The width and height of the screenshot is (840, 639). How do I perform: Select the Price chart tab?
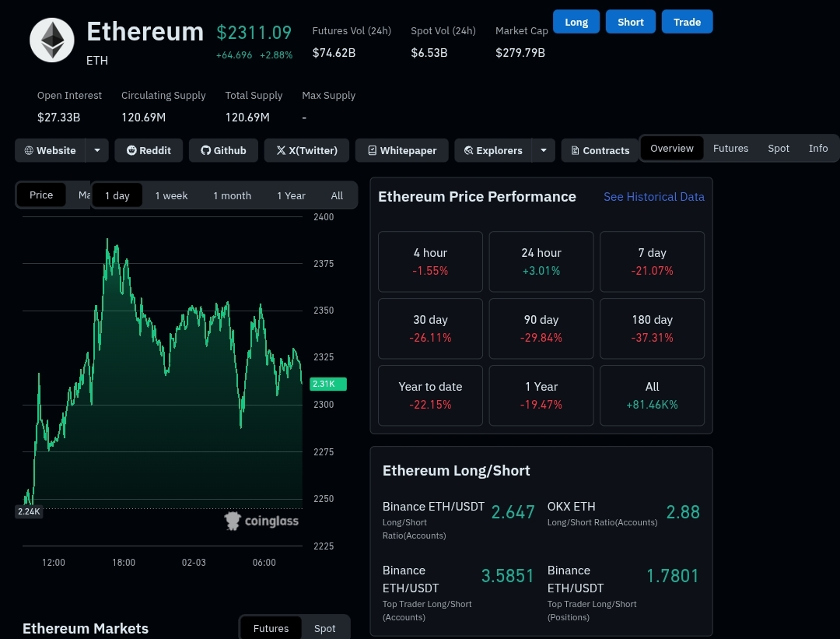coord(41,195)
